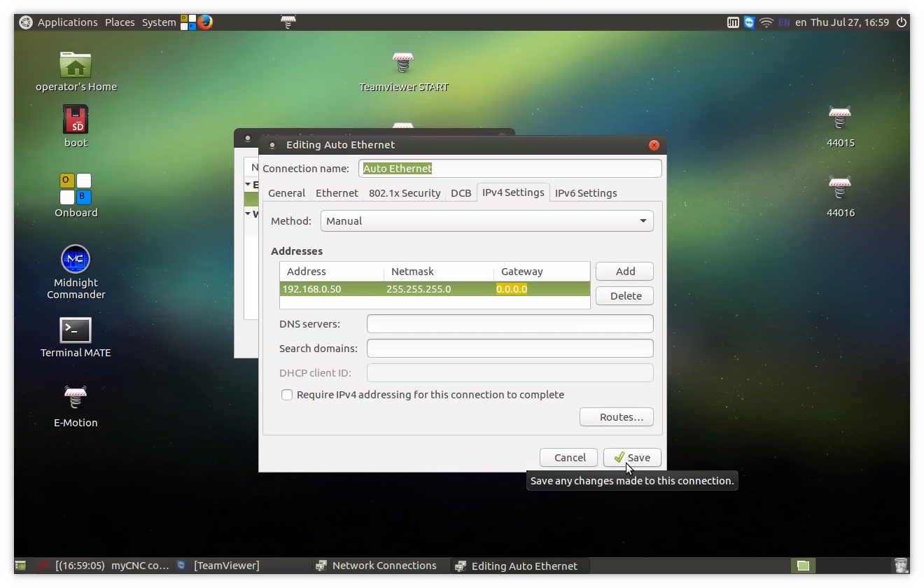Open operator's Home folder icon
924x588 pixels.
(x=76, y=65)
